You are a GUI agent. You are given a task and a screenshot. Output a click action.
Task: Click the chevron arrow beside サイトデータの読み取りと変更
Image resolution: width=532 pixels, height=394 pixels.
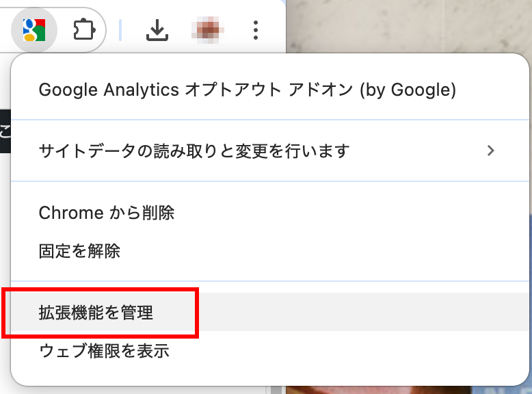(490, 150)
